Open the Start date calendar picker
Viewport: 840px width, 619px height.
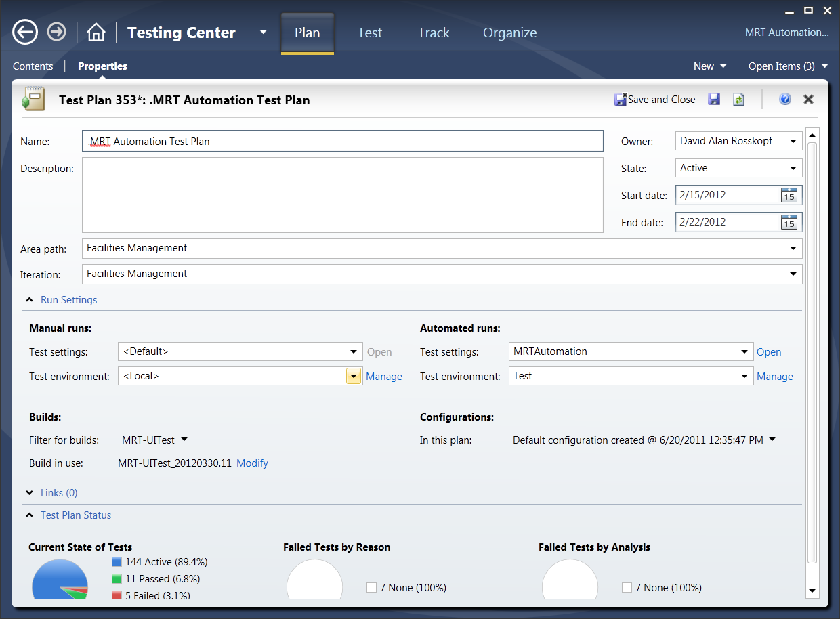(789, 195)
